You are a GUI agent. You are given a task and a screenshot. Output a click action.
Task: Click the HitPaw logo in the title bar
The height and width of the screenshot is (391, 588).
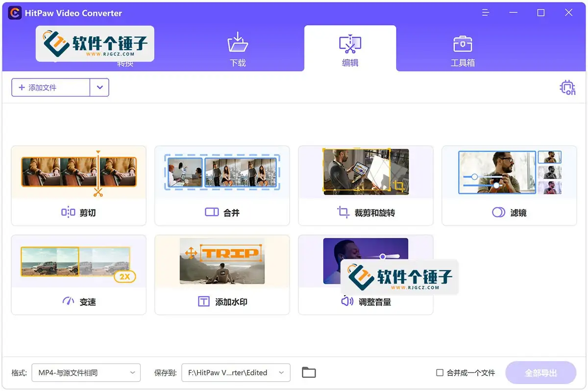coord(13,13)
